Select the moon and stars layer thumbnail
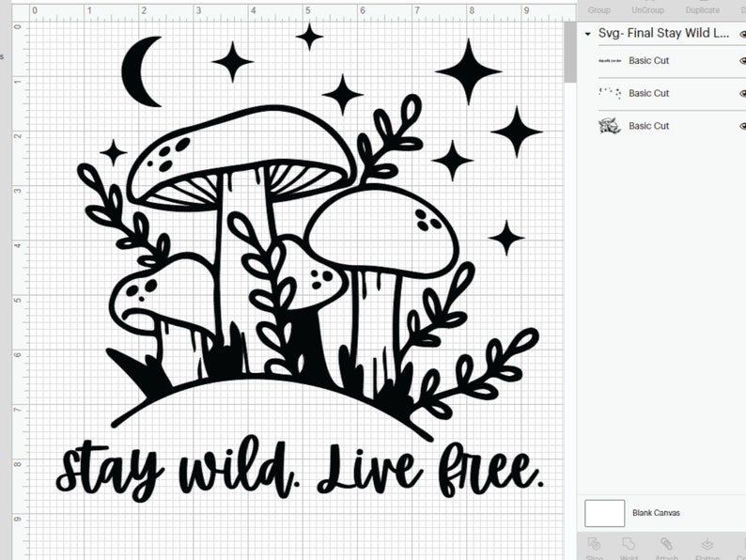This screenshot has width=746, height=560. click(610, 93)
